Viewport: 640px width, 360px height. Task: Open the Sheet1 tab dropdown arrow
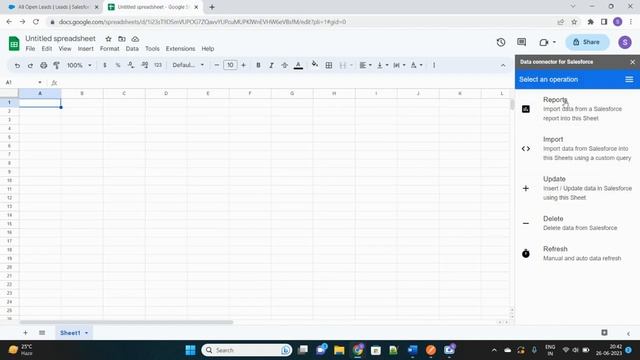pos(86,333)
